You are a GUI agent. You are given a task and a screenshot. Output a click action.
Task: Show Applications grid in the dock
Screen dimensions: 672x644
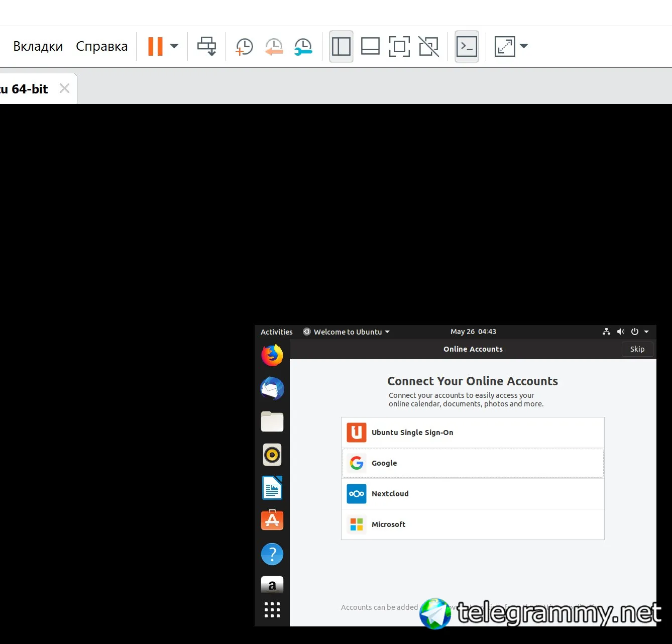[x=272, y=610]
